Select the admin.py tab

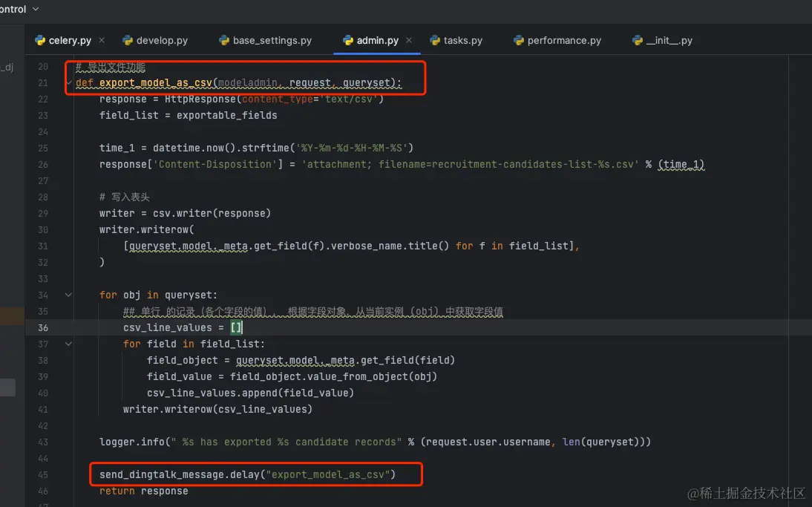click(378, 40)
